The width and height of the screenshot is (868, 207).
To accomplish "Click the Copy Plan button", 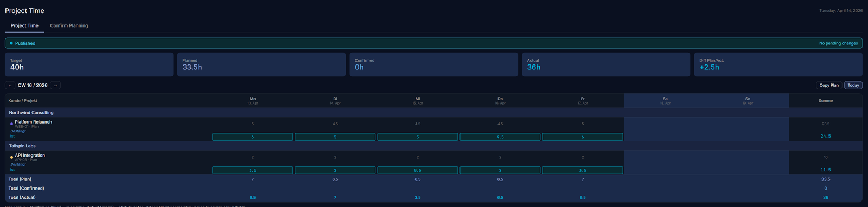I will (x=829, y=85).
